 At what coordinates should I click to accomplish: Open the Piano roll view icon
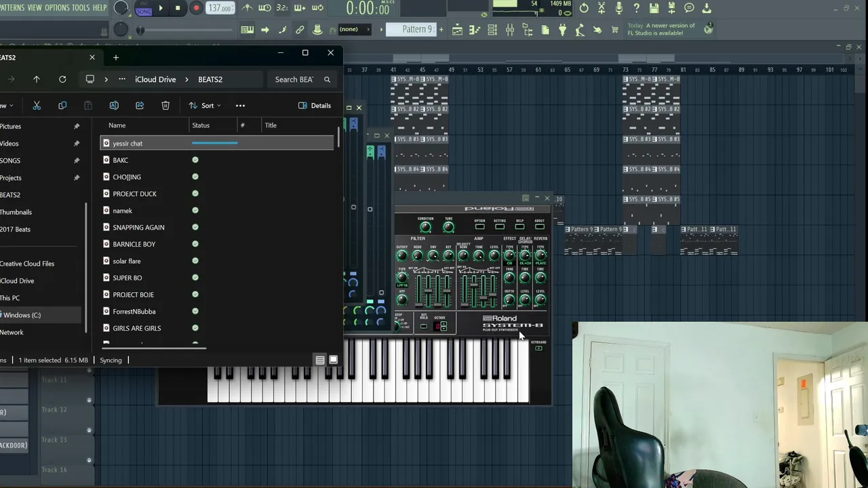[x=475, y=29]
